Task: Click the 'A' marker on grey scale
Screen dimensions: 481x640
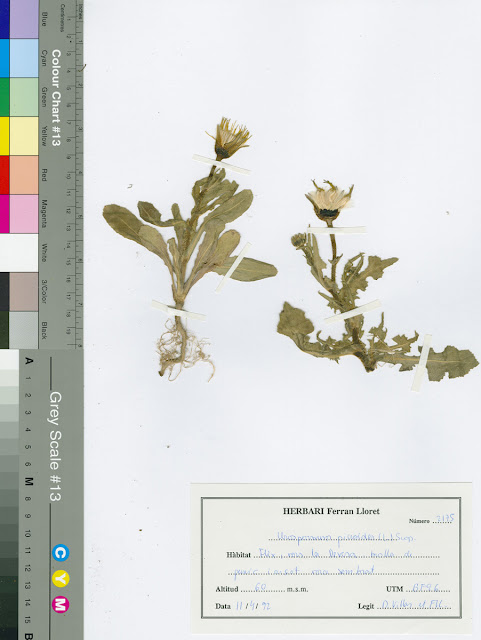Action: (28, 360)
